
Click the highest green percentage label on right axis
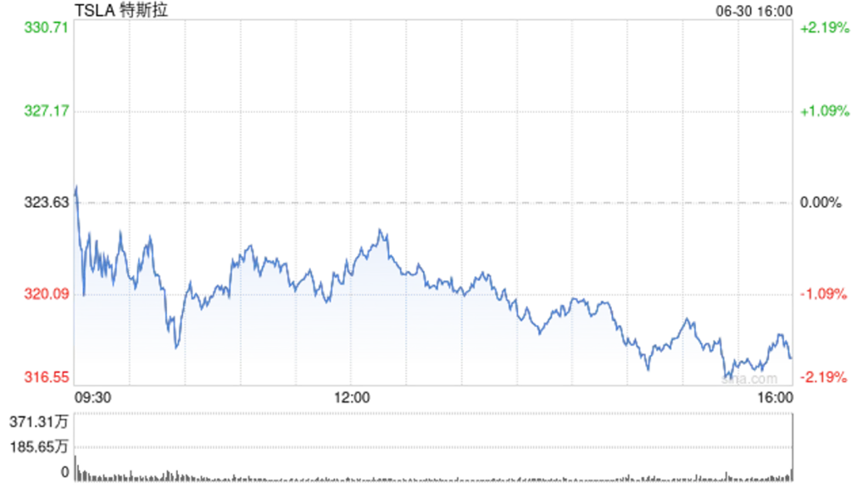tap(824, 27)
